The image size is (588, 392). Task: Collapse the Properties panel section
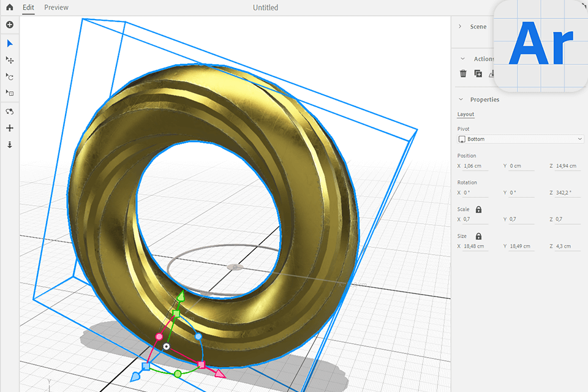click(x=461, y=99)
